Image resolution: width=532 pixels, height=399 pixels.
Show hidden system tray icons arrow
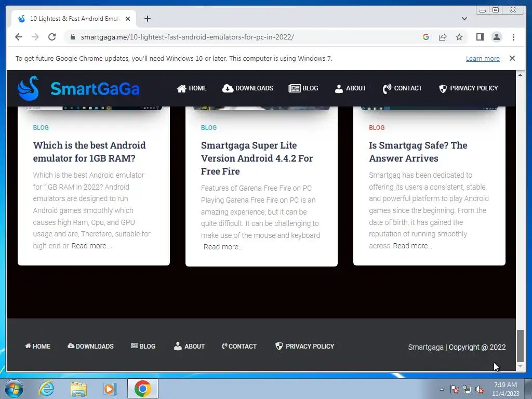click(x=442, y=389)
